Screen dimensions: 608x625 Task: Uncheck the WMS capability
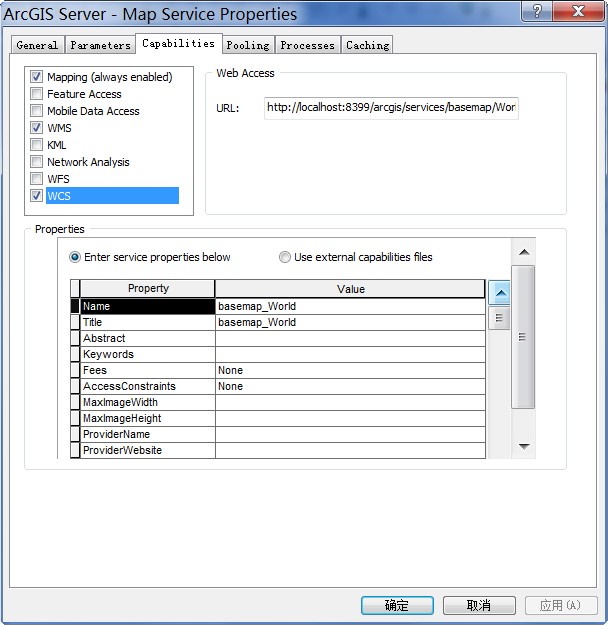[37, 128]
